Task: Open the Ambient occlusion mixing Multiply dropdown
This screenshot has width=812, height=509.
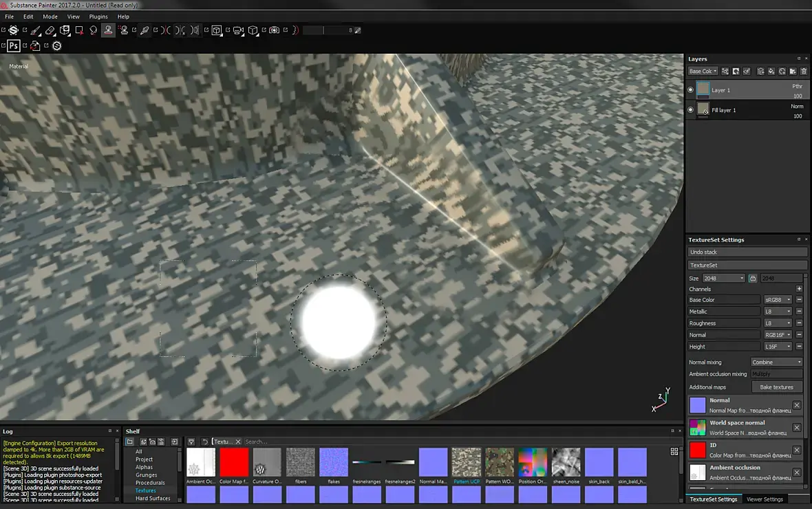Action: pyautogui.click(x=777, y=374)
